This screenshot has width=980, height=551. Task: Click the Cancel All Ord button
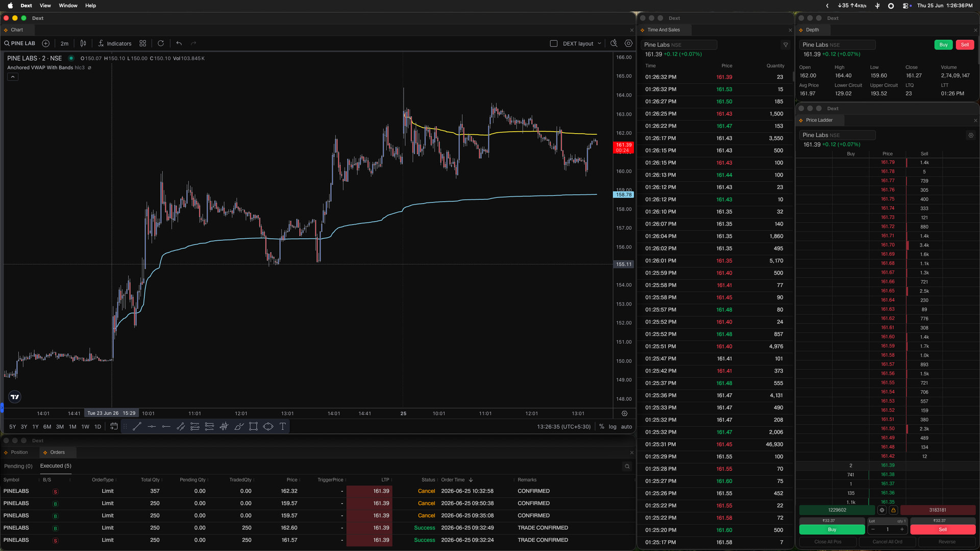click(887, 542)
